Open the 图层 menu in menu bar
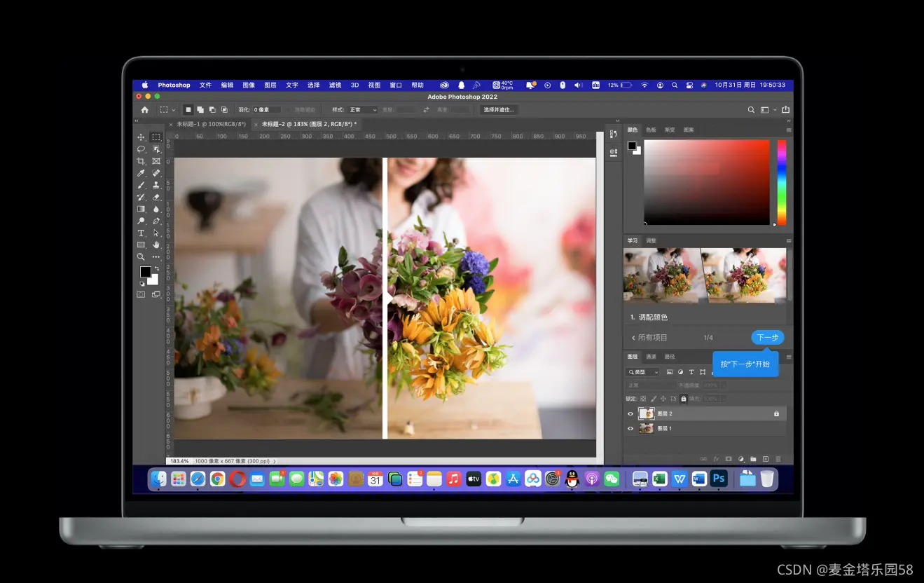The image size is (924, 583). point(270,85)
